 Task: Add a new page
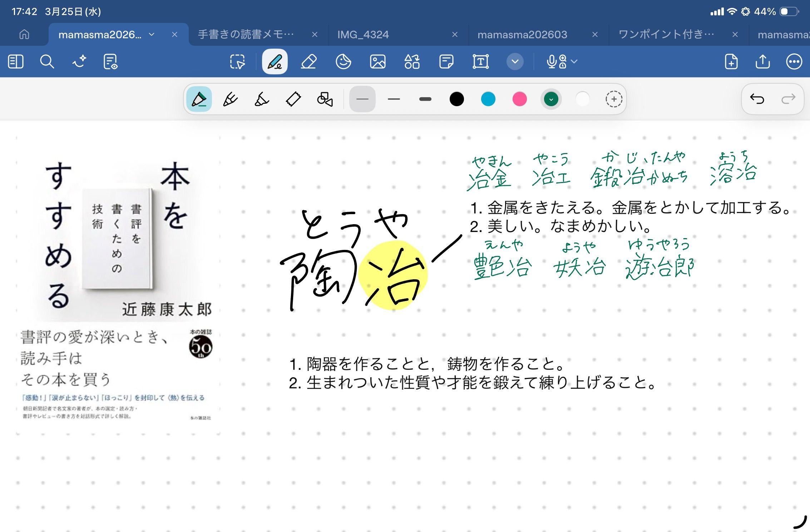point(731,61)
